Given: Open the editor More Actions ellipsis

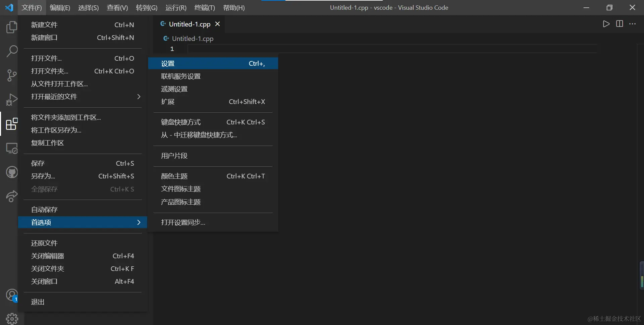Looking at the screenshot, I should pyautogui.click(x=633, y=24).
